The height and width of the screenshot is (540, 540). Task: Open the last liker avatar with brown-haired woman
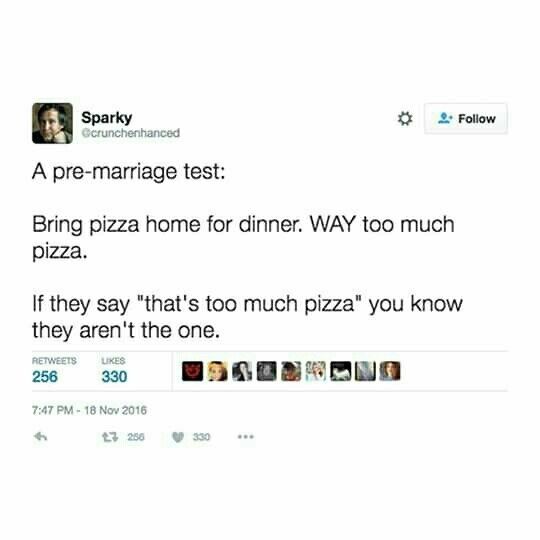(390, 371)
